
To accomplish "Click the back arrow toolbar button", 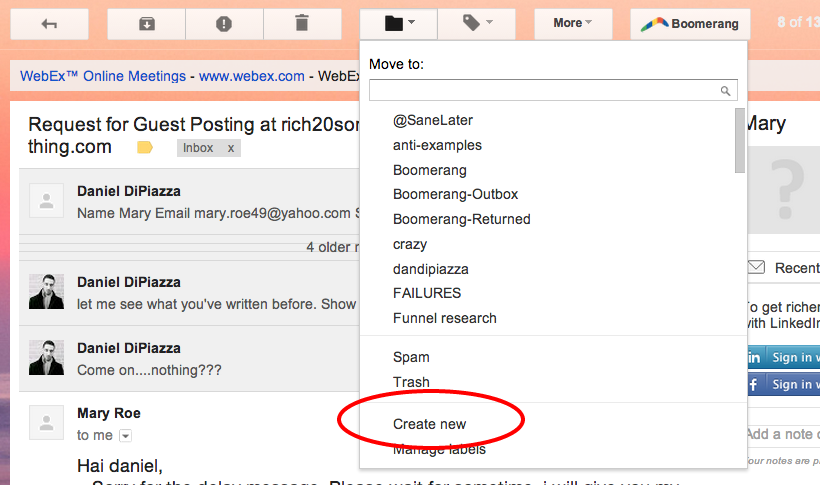I will coord(49,24).
